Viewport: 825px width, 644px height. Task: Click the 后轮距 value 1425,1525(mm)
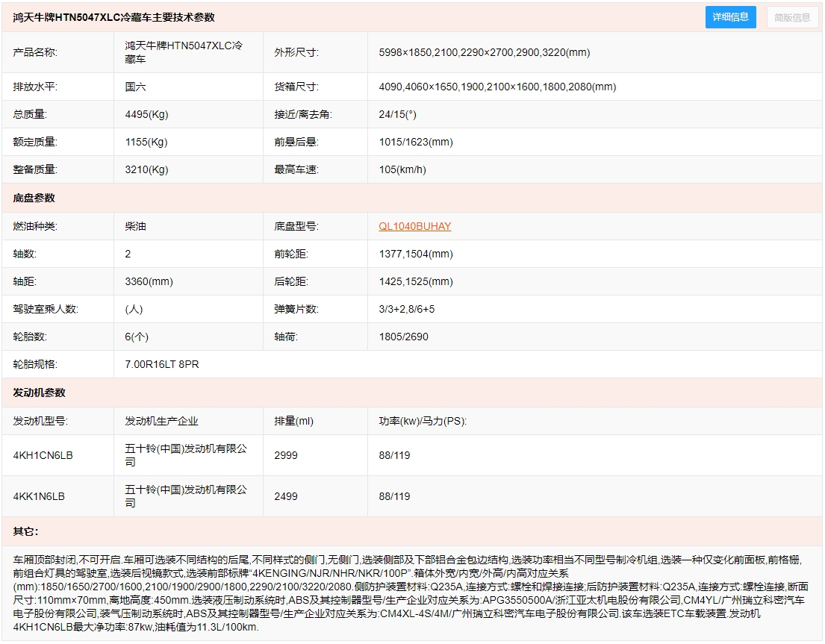pos(416,281)
